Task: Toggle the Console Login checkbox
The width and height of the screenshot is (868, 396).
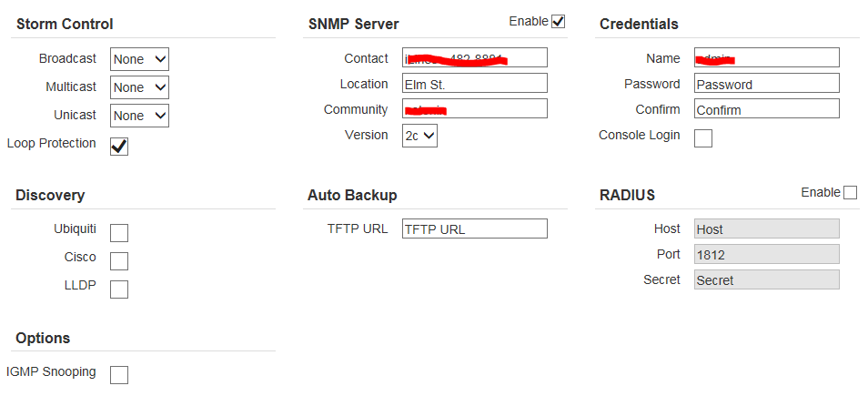Action: tap(703, 138)
